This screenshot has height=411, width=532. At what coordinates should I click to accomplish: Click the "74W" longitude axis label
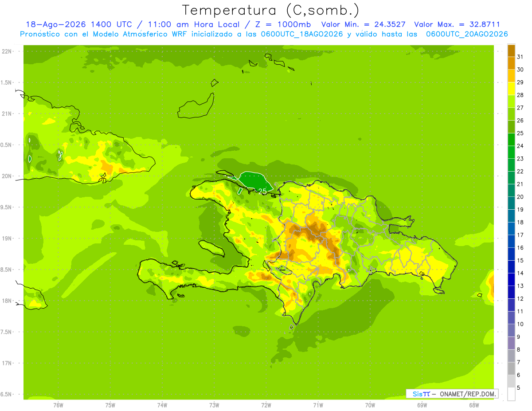pyautogui.click(x=162, y=405)
